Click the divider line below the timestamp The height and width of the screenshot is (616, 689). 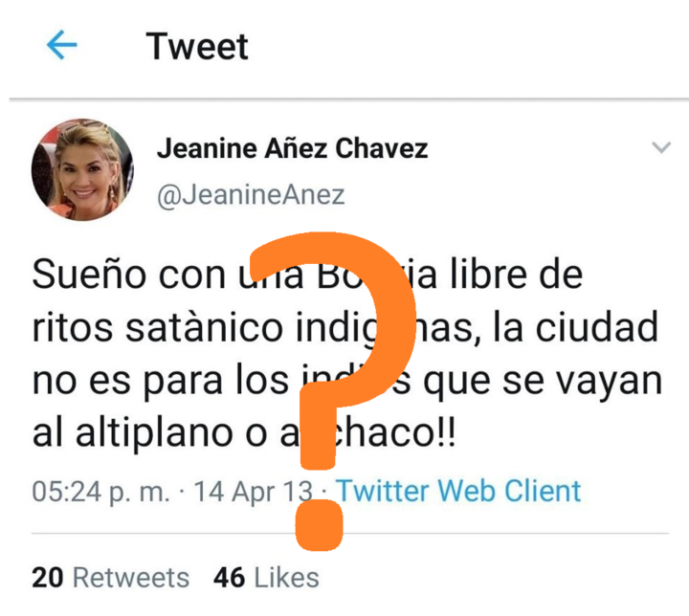coord(350,534)
